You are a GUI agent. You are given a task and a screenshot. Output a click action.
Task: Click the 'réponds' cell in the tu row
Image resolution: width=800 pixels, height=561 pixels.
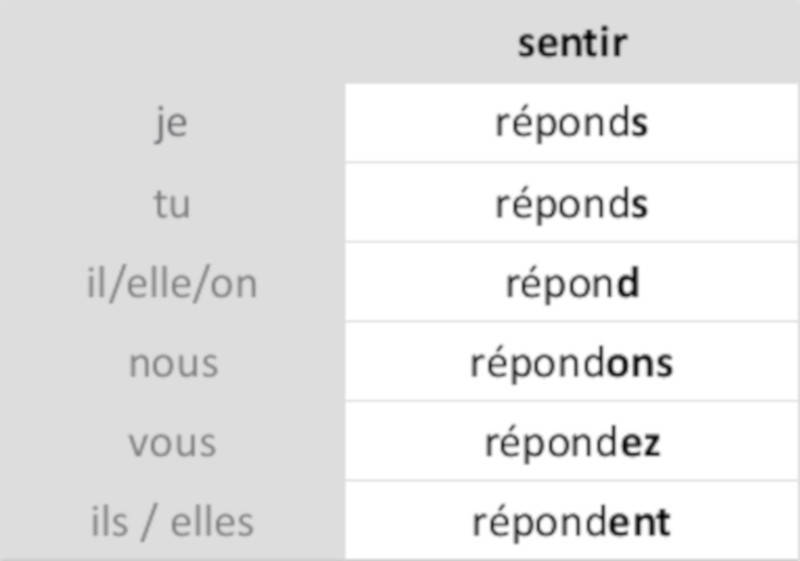(x=571, y=204)
